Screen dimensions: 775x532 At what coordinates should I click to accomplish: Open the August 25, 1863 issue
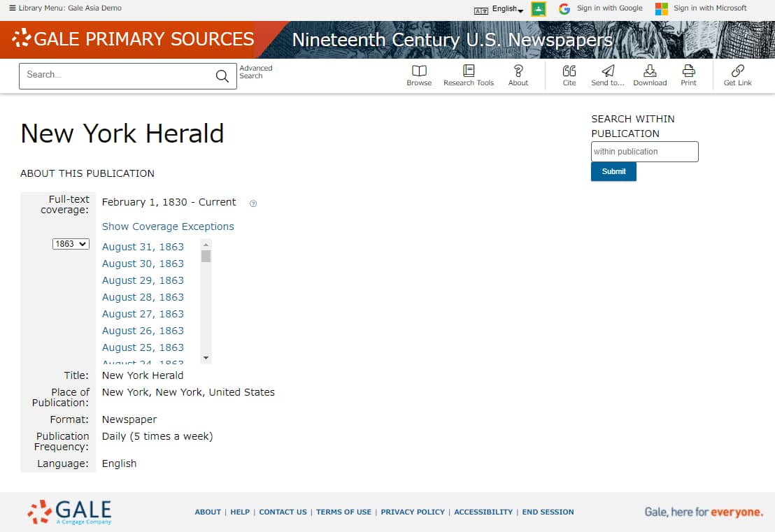coord(143,347)
